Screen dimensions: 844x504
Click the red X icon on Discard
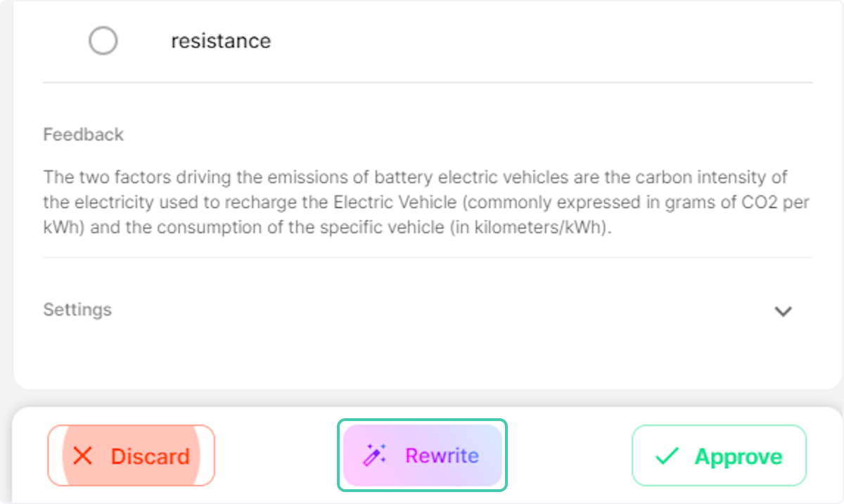(83, 456)
